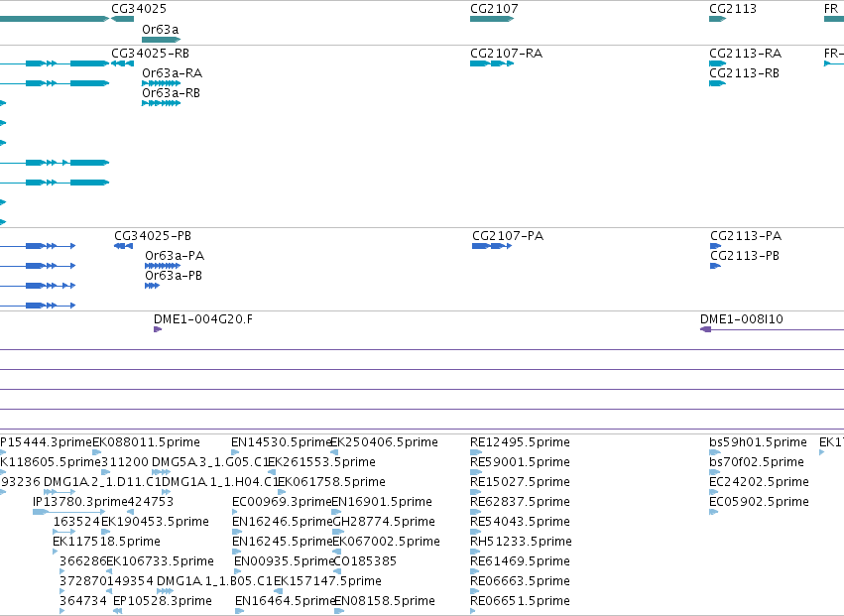Select the RE61469.5prime EST label
844x616 pixels.
click(x=520, y=561)
